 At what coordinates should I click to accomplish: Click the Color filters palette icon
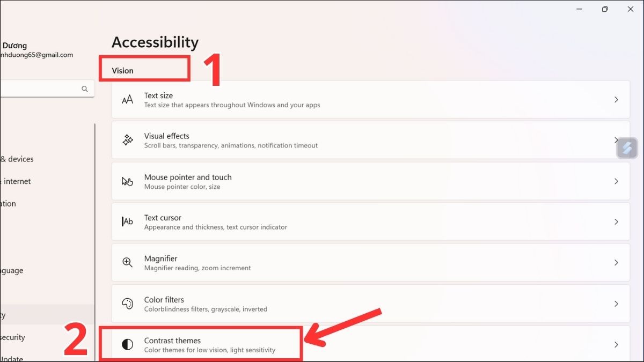127,304
